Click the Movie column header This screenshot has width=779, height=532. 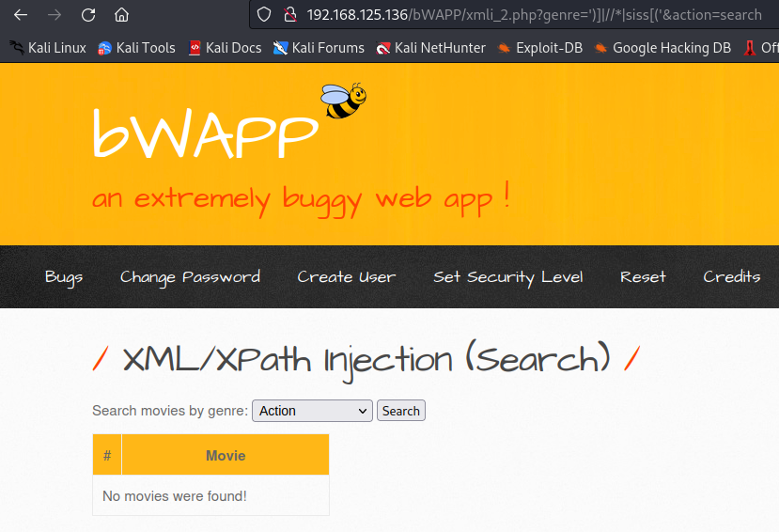coord(226,455)
